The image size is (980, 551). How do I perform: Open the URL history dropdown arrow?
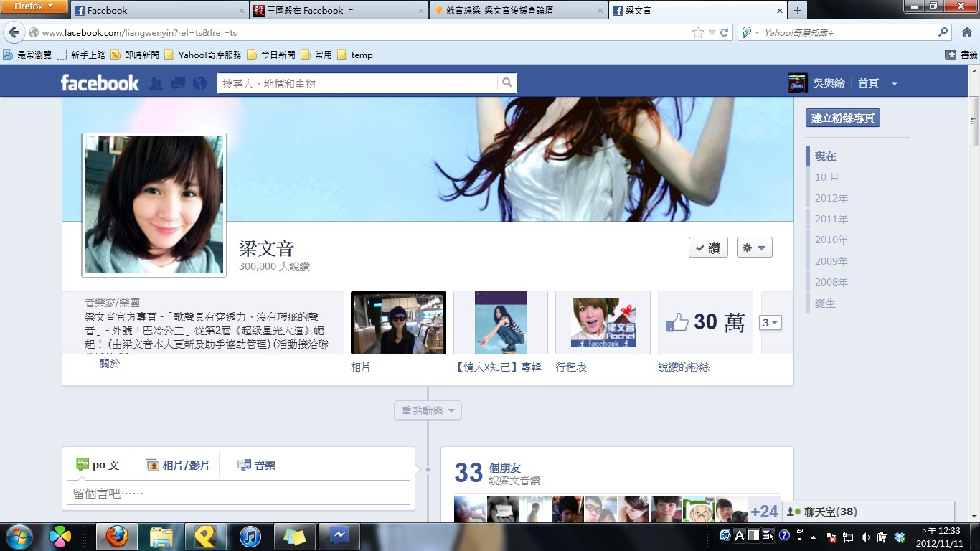[712, 32]
